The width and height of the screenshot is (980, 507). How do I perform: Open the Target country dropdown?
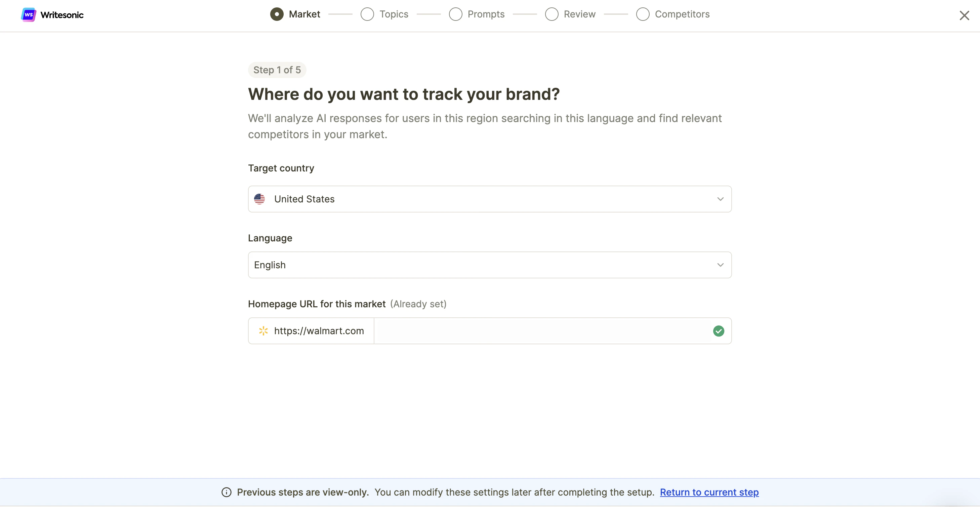click(489, 199)
